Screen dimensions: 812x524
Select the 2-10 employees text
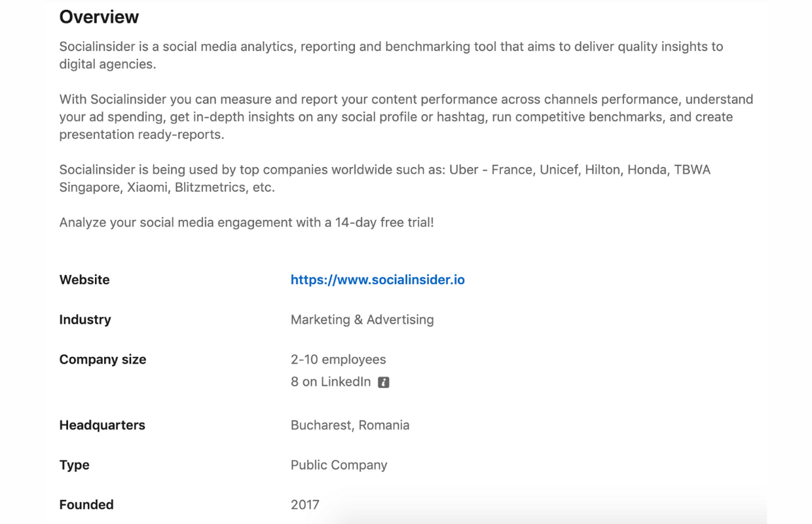(x=339, y=360)
